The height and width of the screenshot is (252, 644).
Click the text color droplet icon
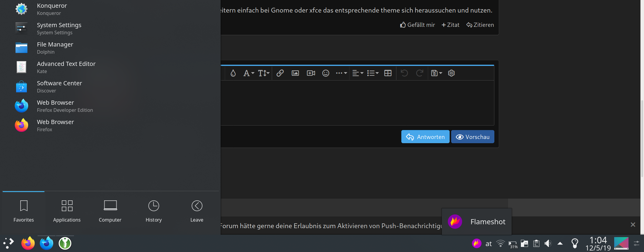coord(233,73)
